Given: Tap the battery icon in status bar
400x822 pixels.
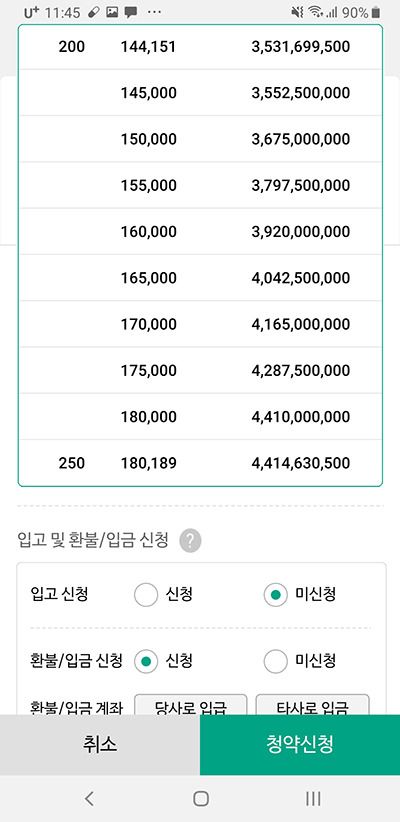Looking at the screenshot, I should [x=375, y=12].
